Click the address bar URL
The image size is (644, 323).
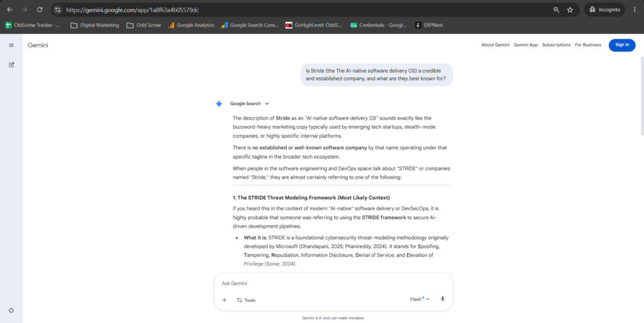pyautogui.click(x=132, y=10)
